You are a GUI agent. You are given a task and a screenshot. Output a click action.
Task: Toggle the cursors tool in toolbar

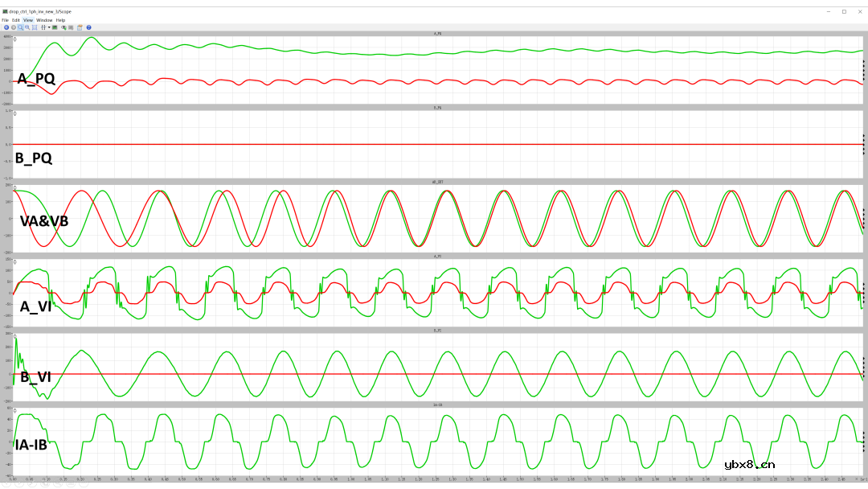click(43, 27)
